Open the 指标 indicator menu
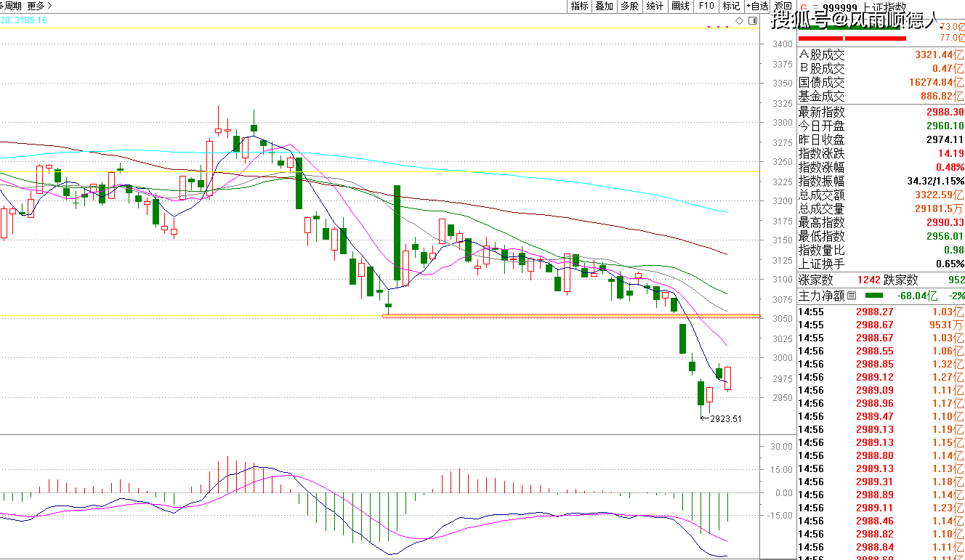The height and width of the screenshot is (560, 965). (x=579, y=6)
